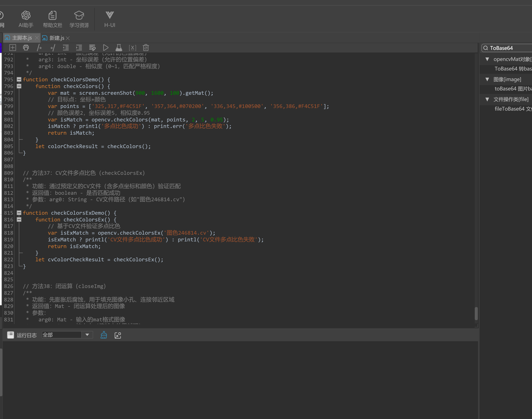Fold the inner checkColorsEx function
The height and width of the screenshot is (419, 532).
point(19,219)
